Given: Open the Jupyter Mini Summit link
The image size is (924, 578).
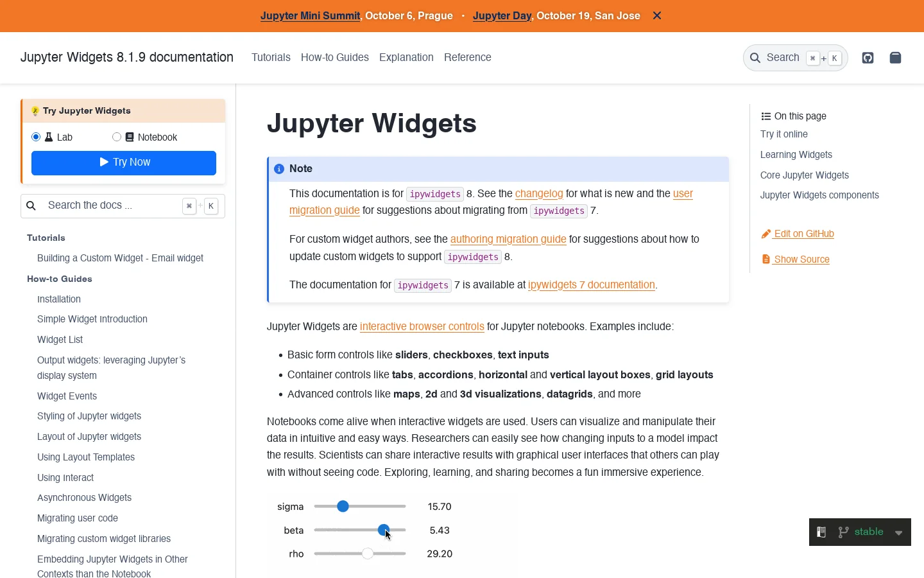Looking at the screenshot, I should 311,16.
